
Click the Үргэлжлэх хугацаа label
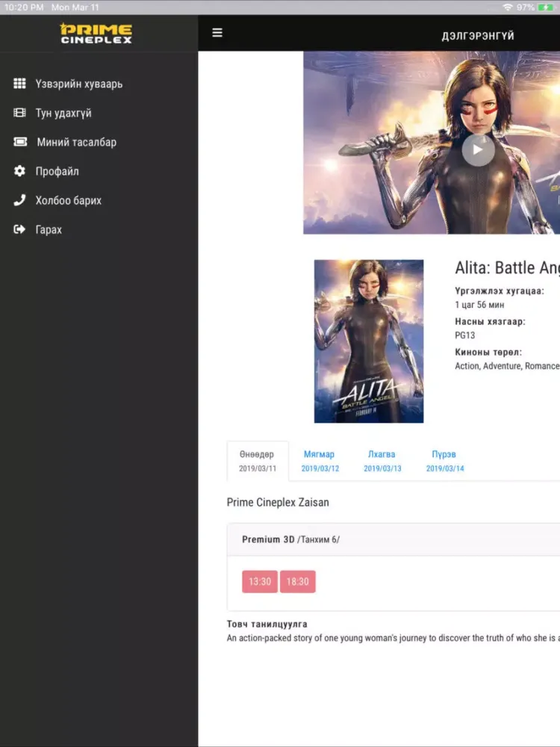[500, 291]
